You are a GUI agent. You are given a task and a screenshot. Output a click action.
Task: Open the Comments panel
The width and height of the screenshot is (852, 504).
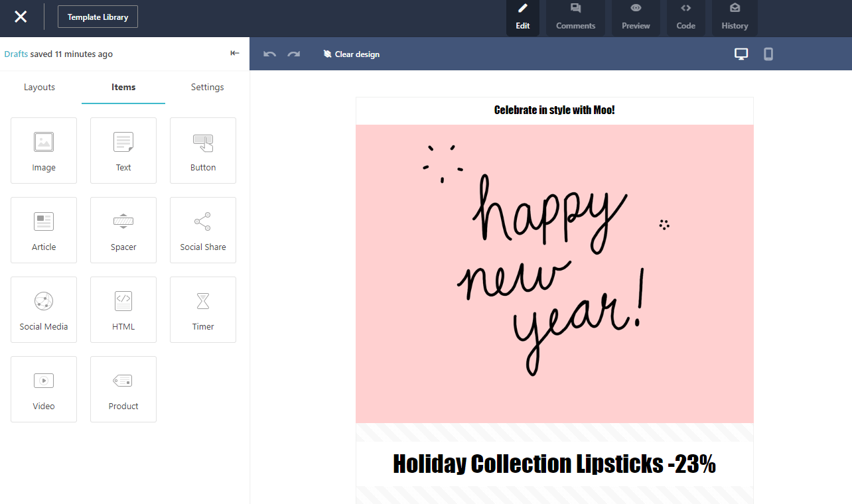pyautogui.click(x=575, y=18)
